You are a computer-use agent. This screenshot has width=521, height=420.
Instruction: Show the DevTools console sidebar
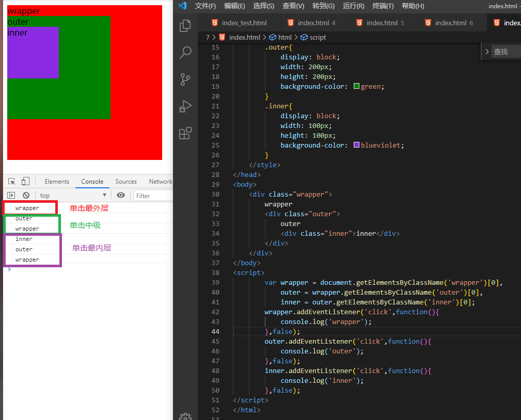(11, 195)
